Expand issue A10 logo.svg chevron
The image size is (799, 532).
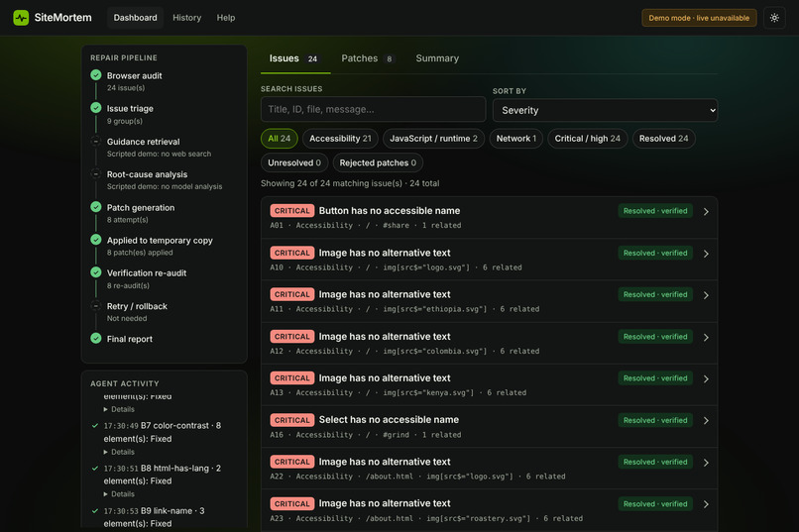pyautogui.click(x=706, y=254)
